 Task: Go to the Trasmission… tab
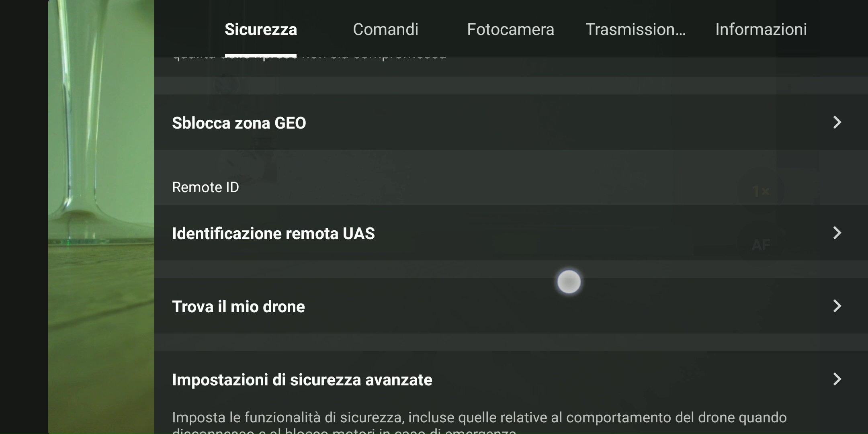pos(635,29)
